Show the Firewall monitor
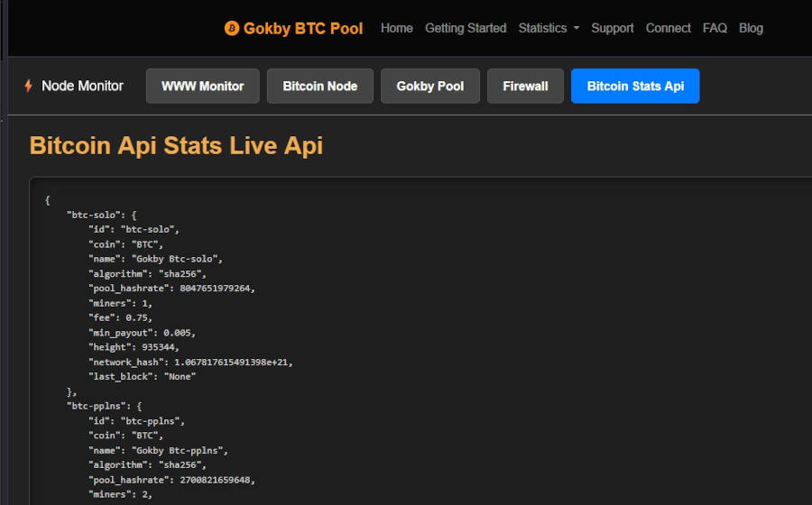The width and height of the screenshot is (812, 505). coord(525,86)
